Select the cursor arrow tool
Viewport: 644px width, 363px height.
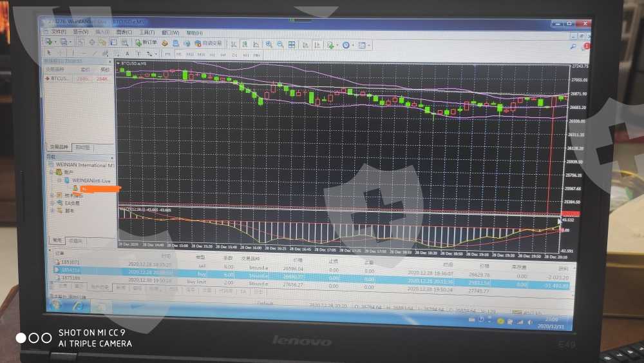(x=50, y=52)
